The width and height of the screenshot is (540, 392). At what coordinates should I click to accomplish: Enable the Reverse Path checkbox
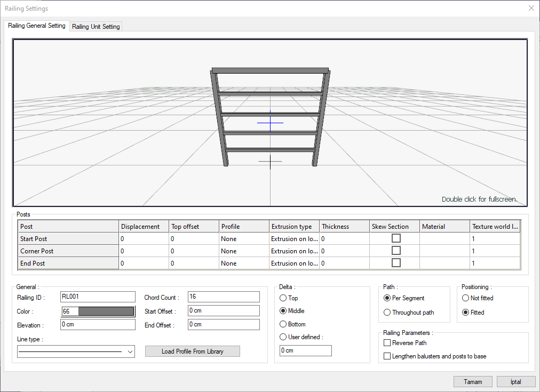(387, 343)
